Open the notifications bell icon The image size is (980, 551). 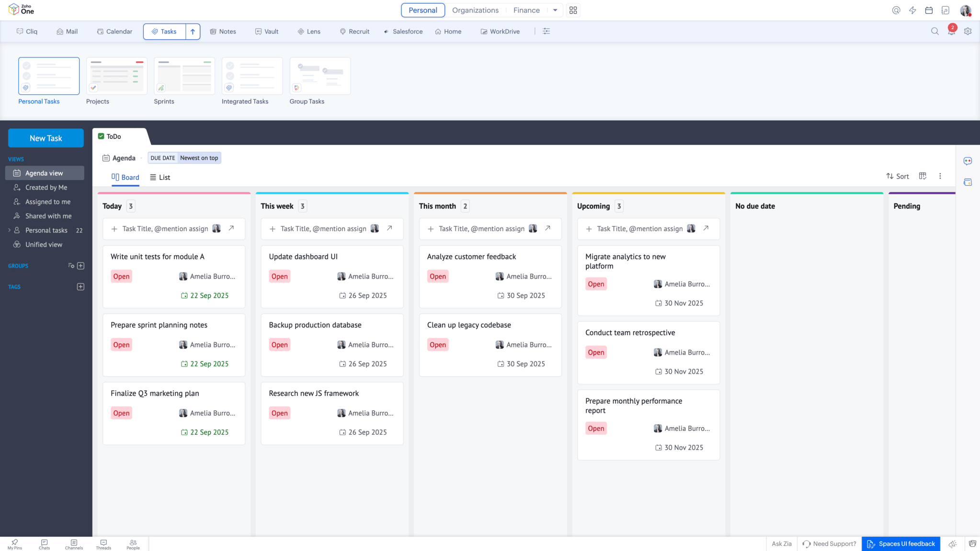[x=951, y=32]
